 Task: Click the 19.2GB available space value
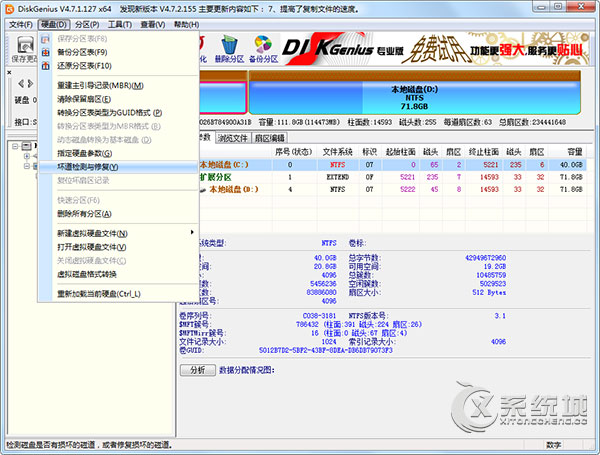click(495, 266)
